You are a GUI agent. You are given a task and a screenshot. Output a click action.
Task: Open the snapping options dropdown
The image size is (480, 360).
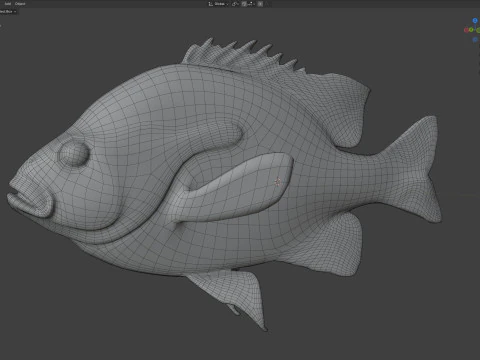[x=251, y=4]
